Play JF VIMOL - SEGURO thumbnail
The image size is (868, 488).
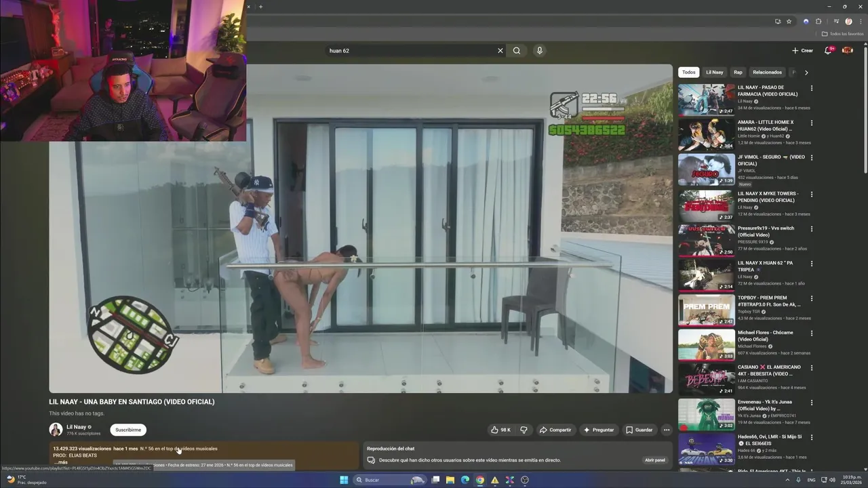[707, 169]
